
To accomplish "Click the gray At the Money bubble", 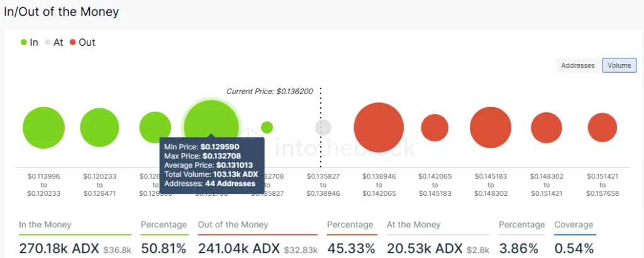I will (323, 127).
